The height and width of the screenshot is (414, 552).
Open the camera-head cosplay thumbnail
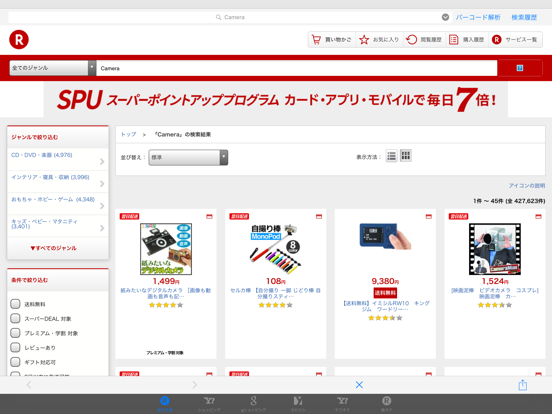pyautogui.click(x=495, y=249)
